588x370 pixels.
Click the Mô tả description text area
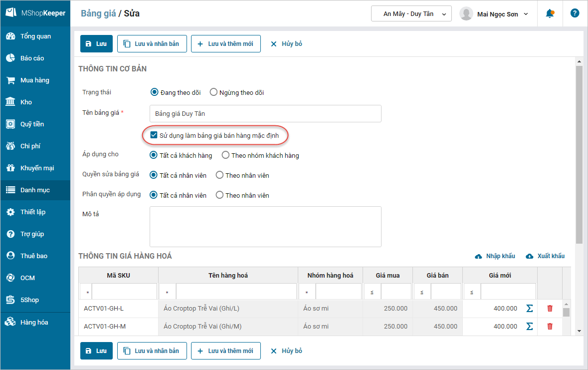pos(265,227)
